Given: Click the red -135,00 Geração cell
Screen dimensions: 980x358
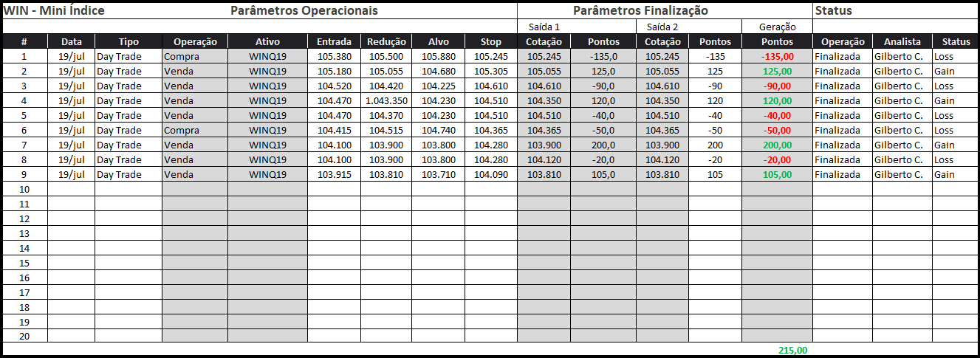Looking at the screenshot, I should tap(777, 57).
